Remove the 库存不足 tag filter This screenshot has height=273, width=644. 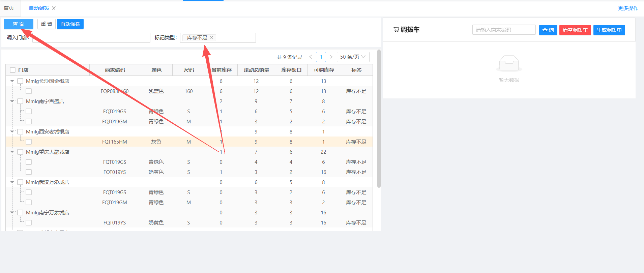tap(211, 38)
